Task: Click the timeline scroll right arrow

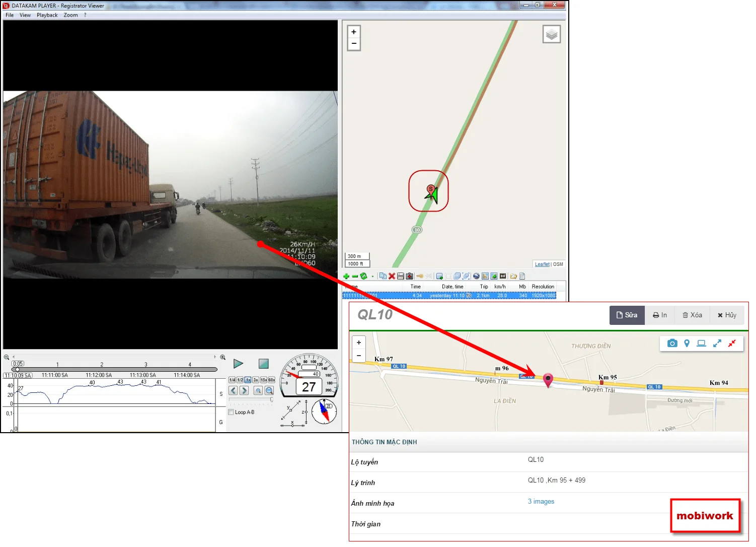Action: [215, 357]
